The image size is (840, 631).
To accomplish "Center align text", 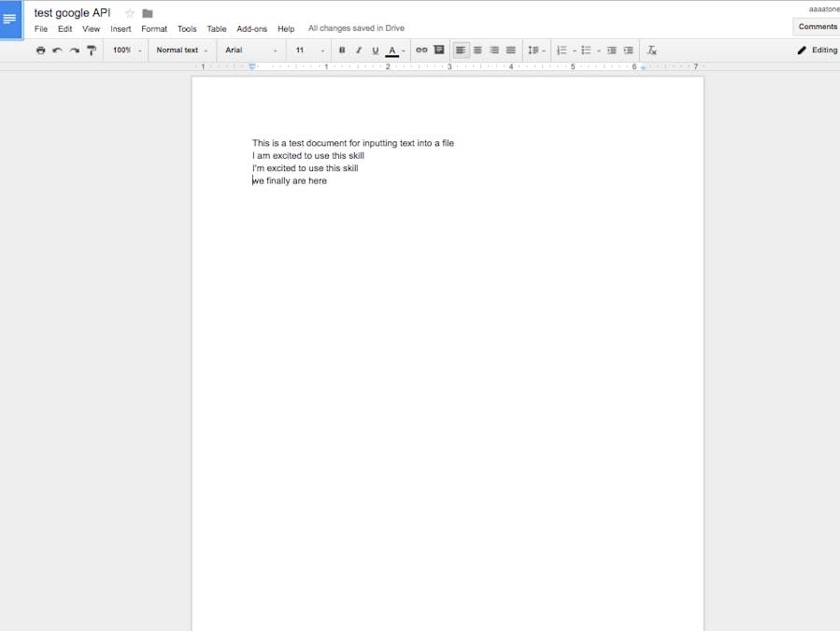I will [477, 50].
